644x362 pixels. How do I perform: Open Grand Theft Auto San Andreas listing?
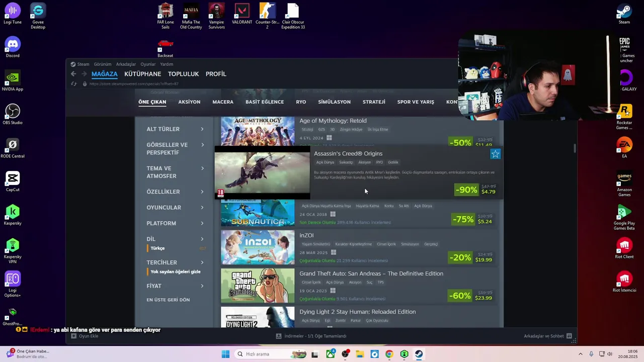pos(359,286)
